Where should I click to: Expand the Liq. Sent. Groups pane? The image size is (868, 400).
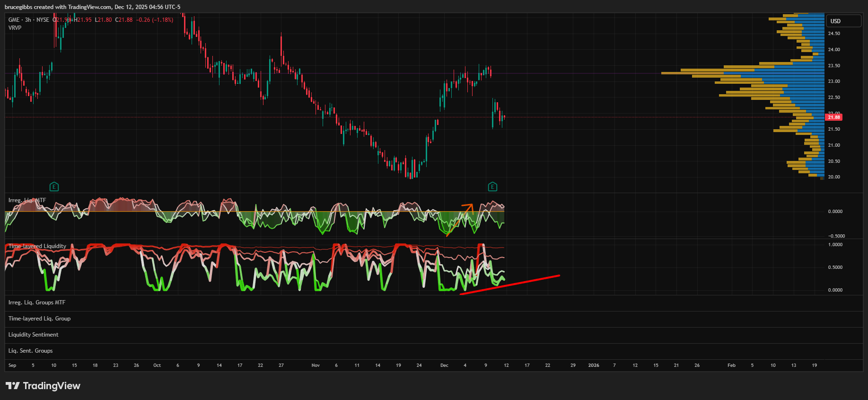[x=30, y=351]
